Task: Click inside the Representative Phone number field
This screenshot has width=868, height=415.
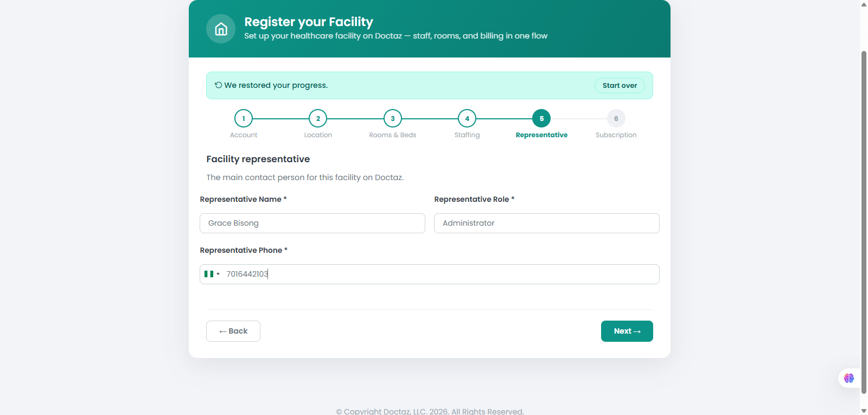Action: coord(441,274)
